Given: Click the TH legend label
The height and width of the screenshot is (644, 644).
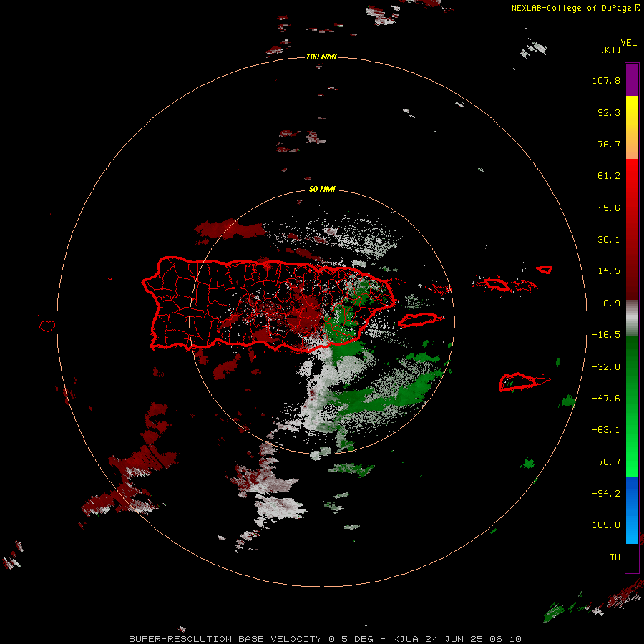Looking at the screenshot, I should [x=615, y=557].
